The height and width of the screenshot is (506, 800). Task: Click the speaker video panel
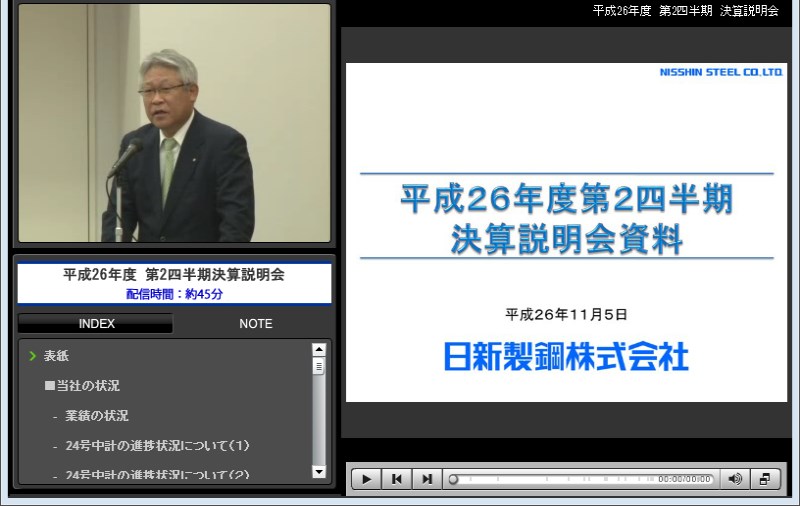[174, 123]
